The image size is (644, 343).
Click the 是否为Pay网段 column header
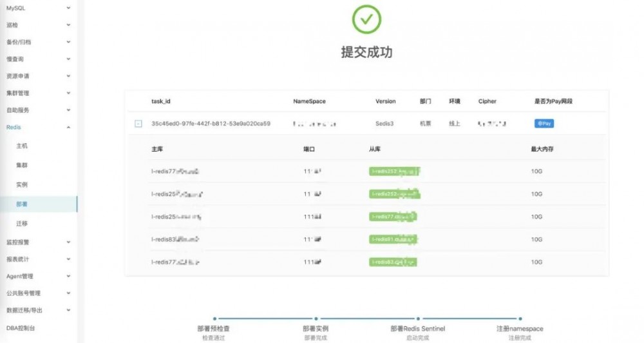[553, 101]
